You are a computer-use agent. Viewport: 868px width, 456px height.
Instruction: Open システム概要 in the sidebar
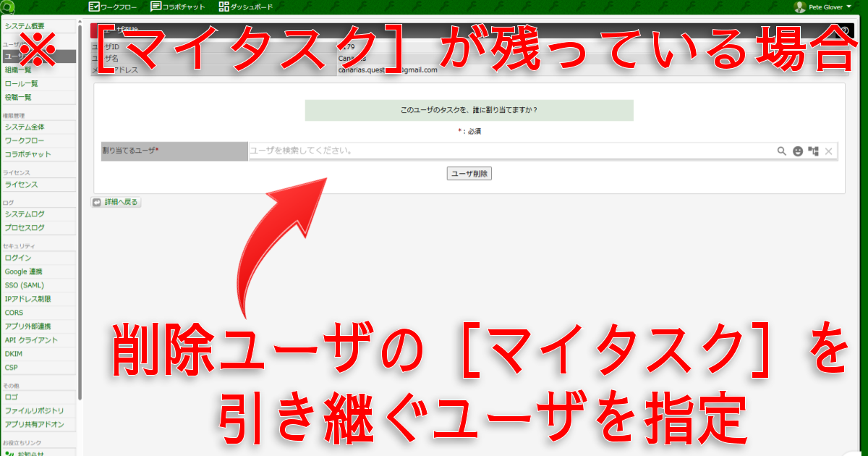[x=38, y=26]
